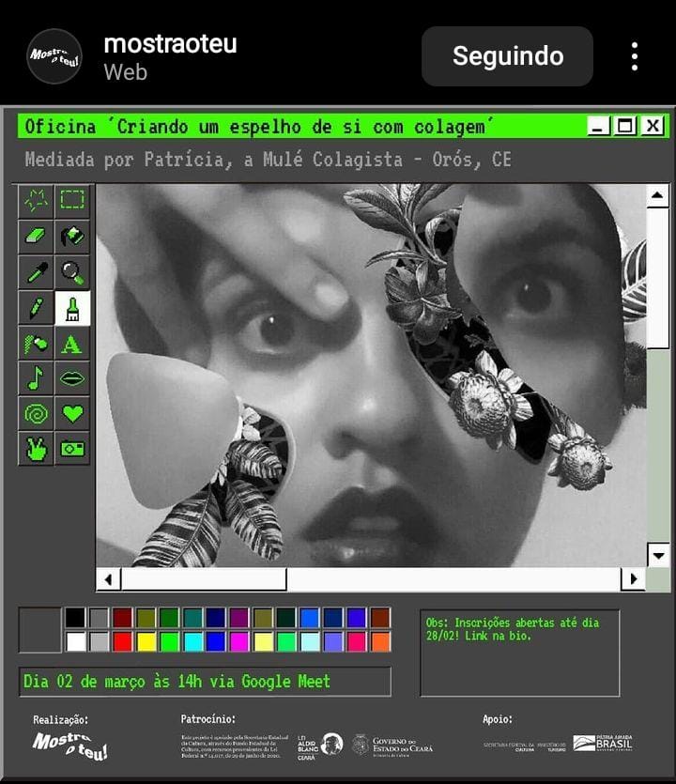The width and height of the screenshot is (676, 784).
Task: Select the free-form star selection tool
Action: click(x=37, y=200)
